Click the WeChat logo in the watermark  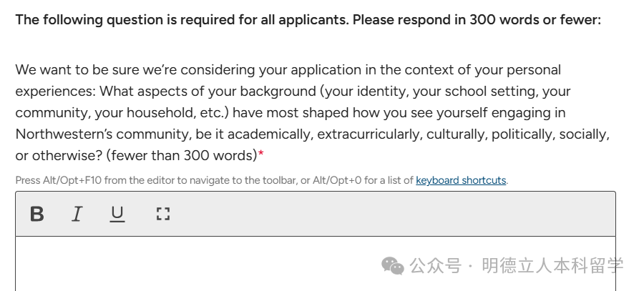coord(392,266)
